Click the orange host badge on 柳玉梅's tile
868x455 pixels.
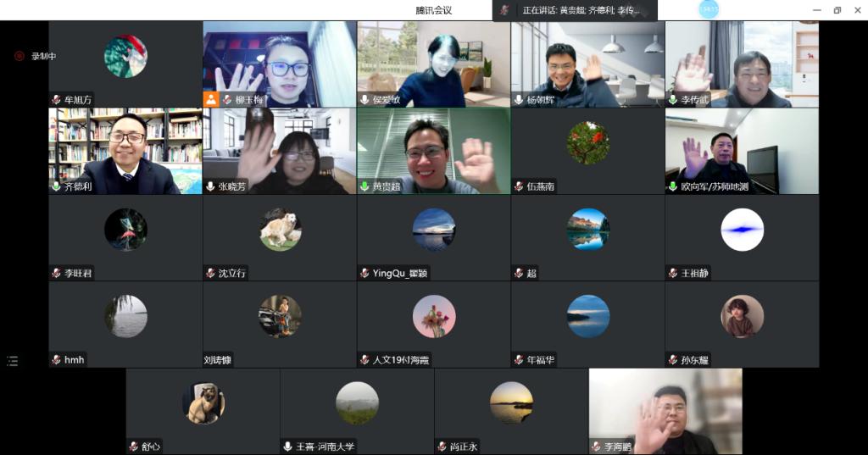pos(211,99)
